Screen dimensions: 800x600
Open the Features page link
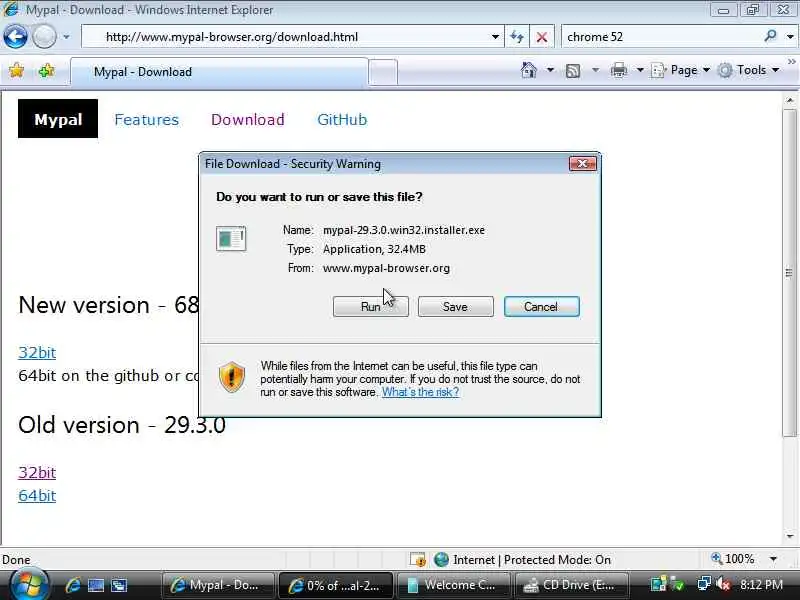pos(146,119)
